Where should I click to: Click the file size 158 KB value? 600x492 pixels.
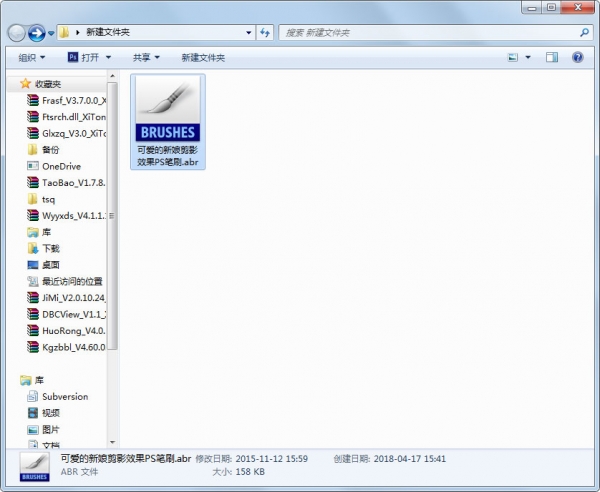pos(250,472)
